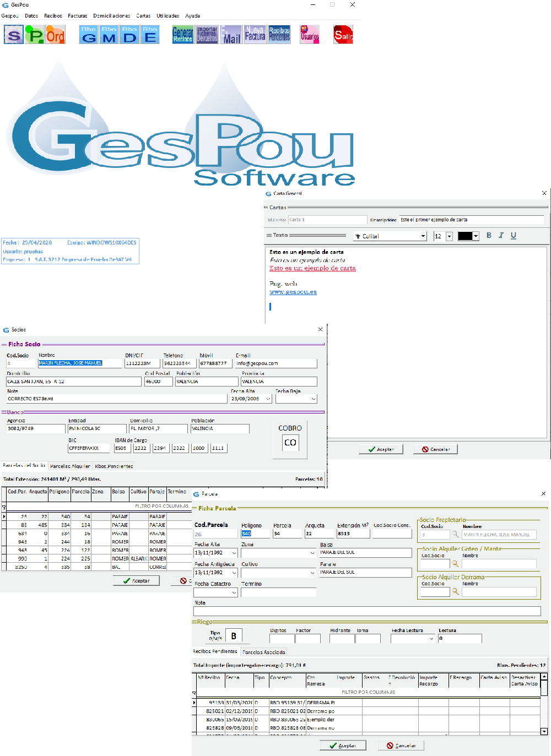Open the Cultivo dropdown in Parcela
Screen dimensions: 551x756
312,573
